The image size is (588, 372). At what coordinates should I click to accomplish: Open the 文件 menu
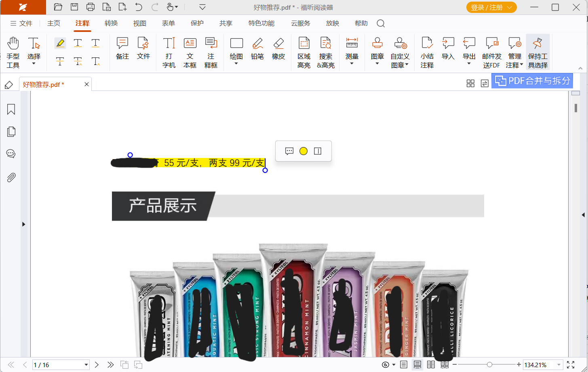point(21,23)
